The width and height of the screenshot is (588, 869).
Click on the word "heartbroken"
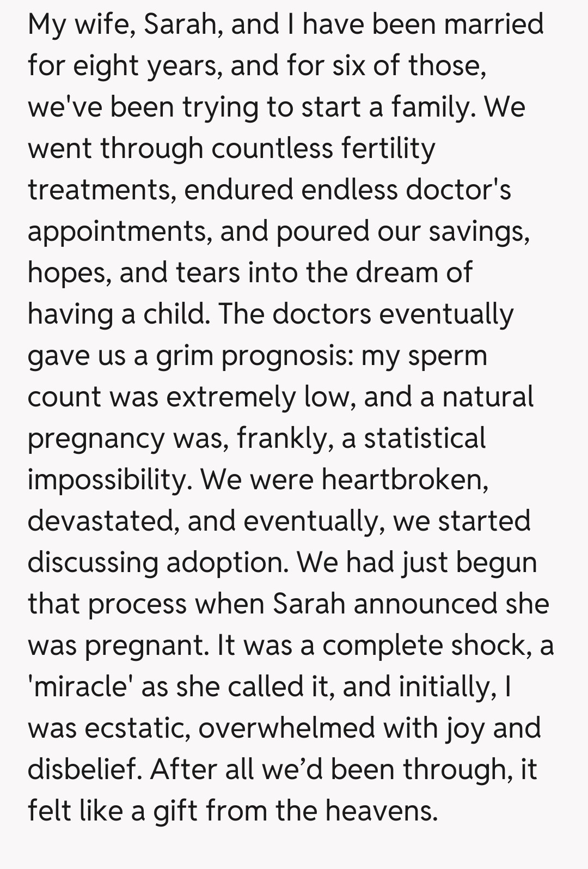[x=405, y=479]
